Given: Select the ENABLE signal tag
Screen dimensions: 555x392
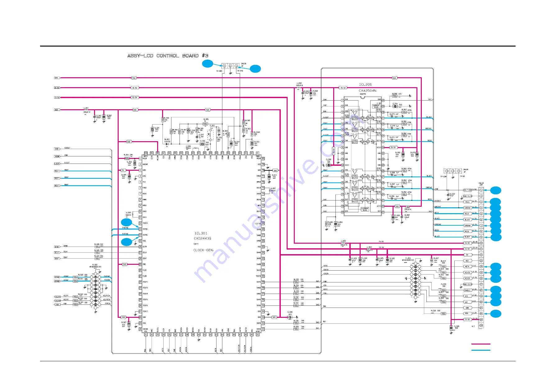Looking at the screenshot, I should click(x=467, y=290).
